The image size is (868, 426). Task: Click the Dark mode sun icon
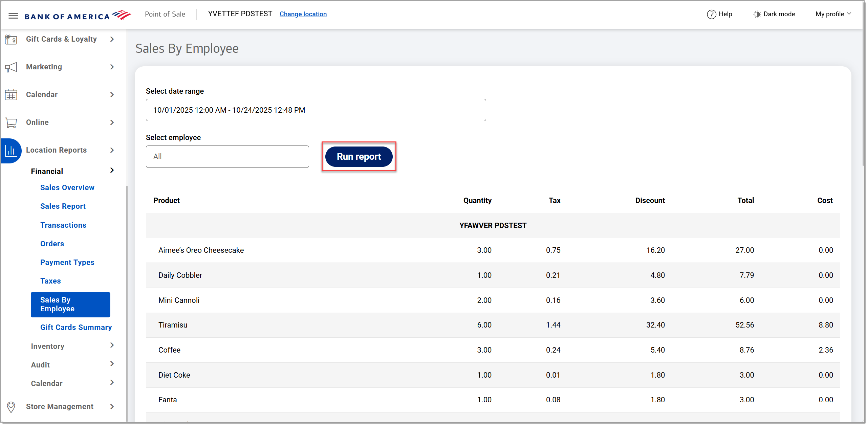click(x=757, y=14)
